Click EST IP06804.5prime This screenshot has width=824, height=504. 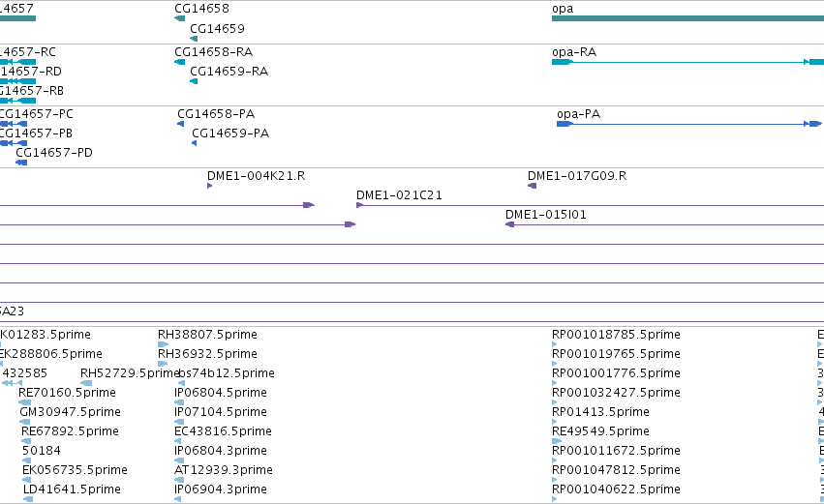[x=221, y=393]
